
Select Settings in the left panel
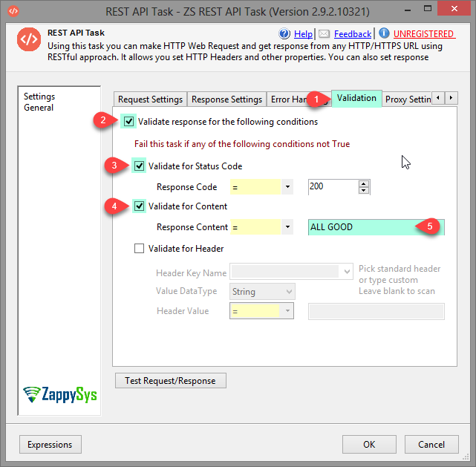[39, 97]
